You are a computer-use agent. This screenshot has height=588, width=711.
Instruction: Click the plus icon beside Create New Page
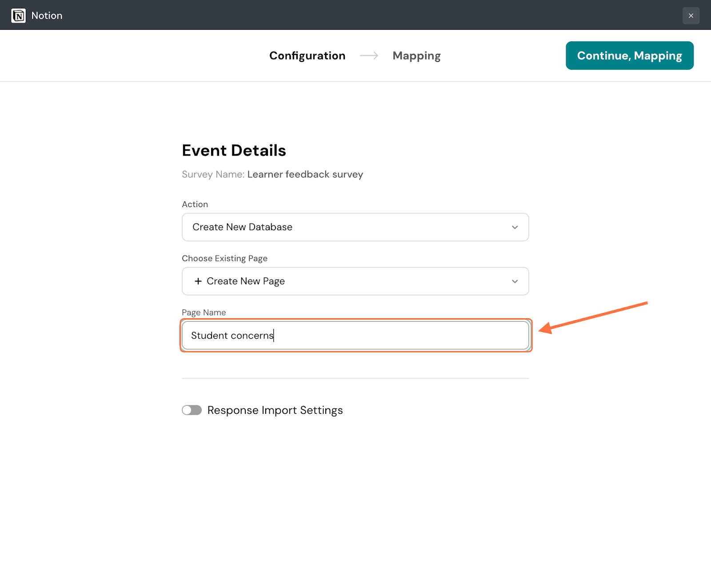coord(198,281)
